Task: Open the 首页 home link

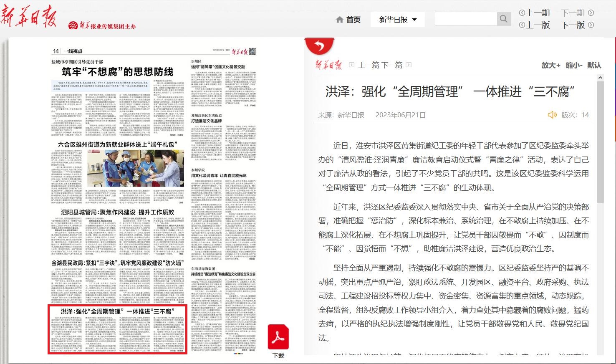Action: pyautogui.click(x=353, y=20)
